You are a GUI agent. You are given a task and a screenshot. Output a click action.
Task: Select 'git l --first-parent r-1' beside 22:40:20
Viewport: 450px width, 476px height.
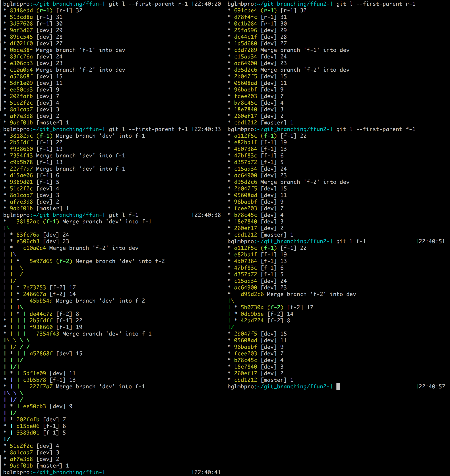click(148, 4)
